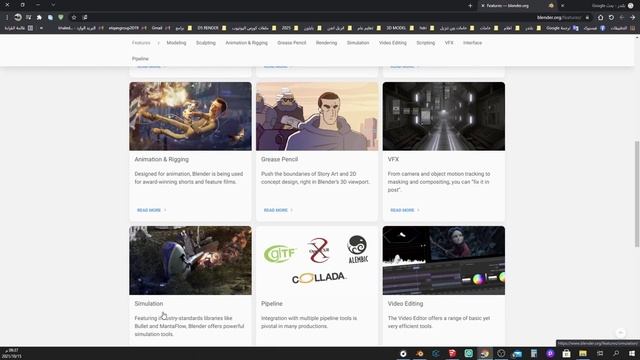This screenshot has width=640, height=360.
Task: Click Read More under VFX card
Action: (404, 210)
